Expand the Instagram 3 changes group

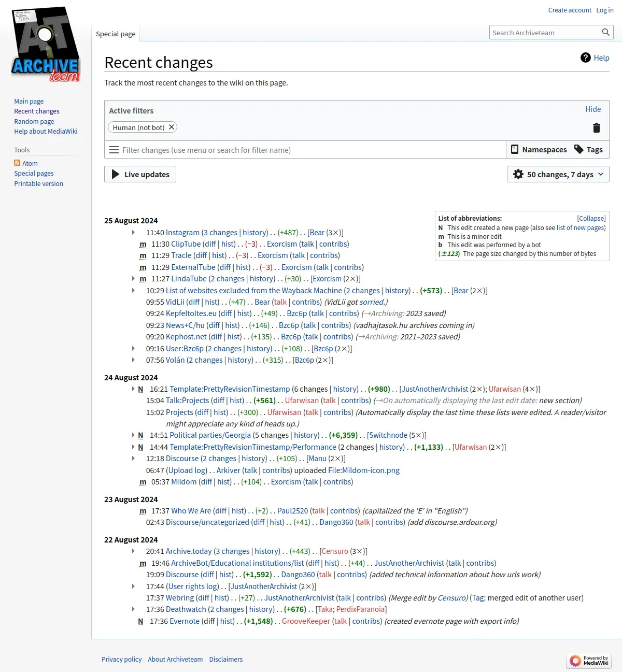click(x=133, y=233)
